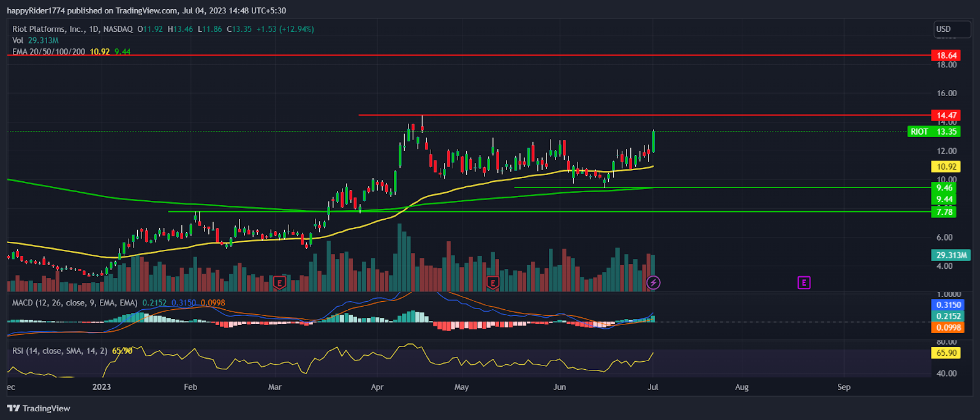980x420 pixels.
Task: Click the RIOT 13.35 current price label
Action: [x=933, y=132]
